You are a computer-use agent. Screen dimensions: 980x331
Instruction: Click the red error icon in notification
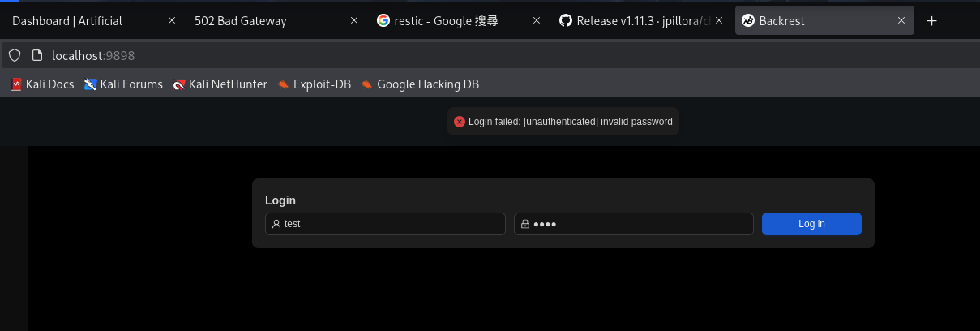coord(460,122)
